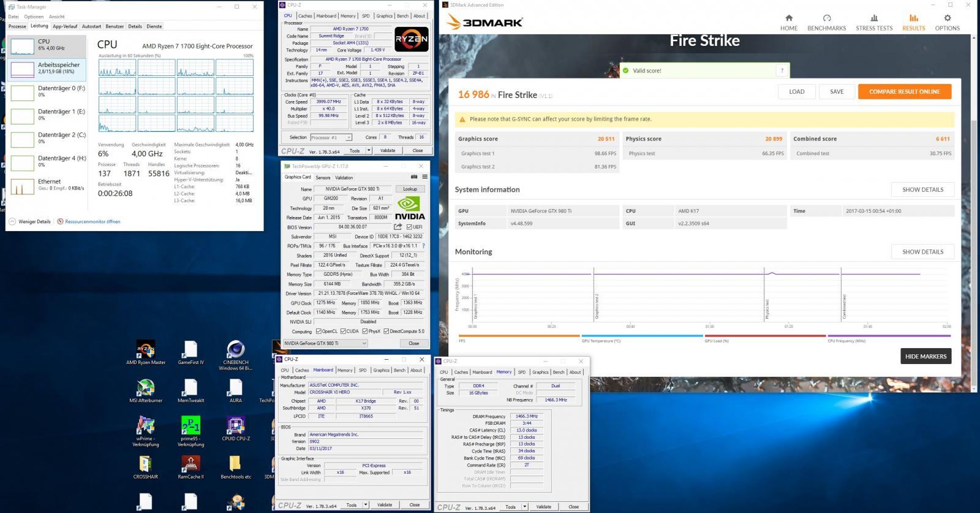Screen dimensions: 980x513
Task: Toggle CUDA checkbox in GPU-Z
Action: coord(343,332)
